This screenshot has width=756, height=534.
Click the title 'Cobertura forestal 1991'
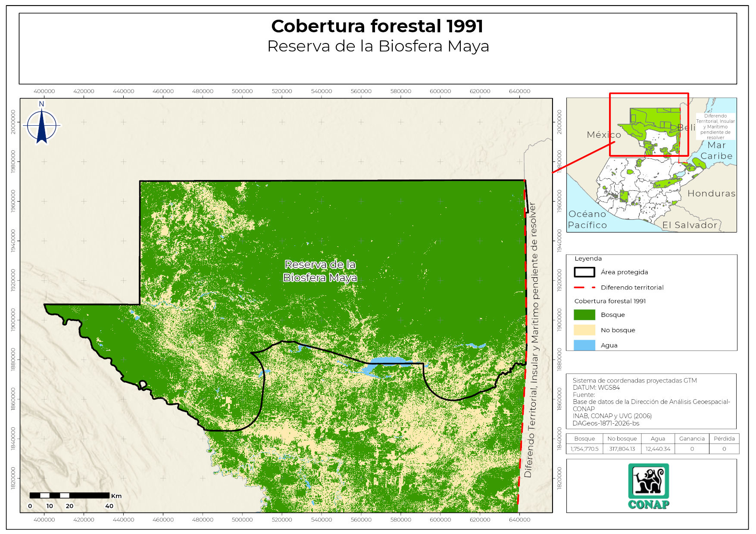[377, 26]
